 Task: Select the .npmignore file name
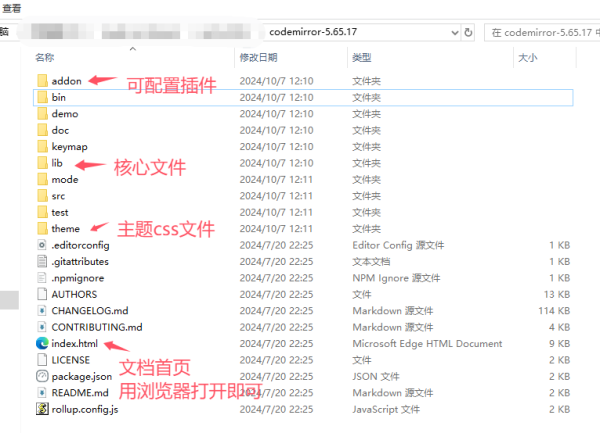78,278
